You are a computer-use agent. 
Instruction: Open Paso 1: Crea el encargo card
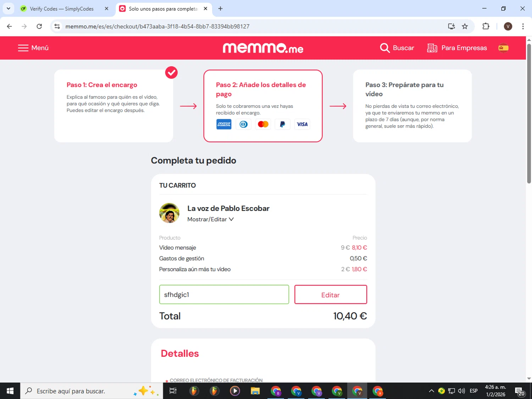[x=113, y=106]
